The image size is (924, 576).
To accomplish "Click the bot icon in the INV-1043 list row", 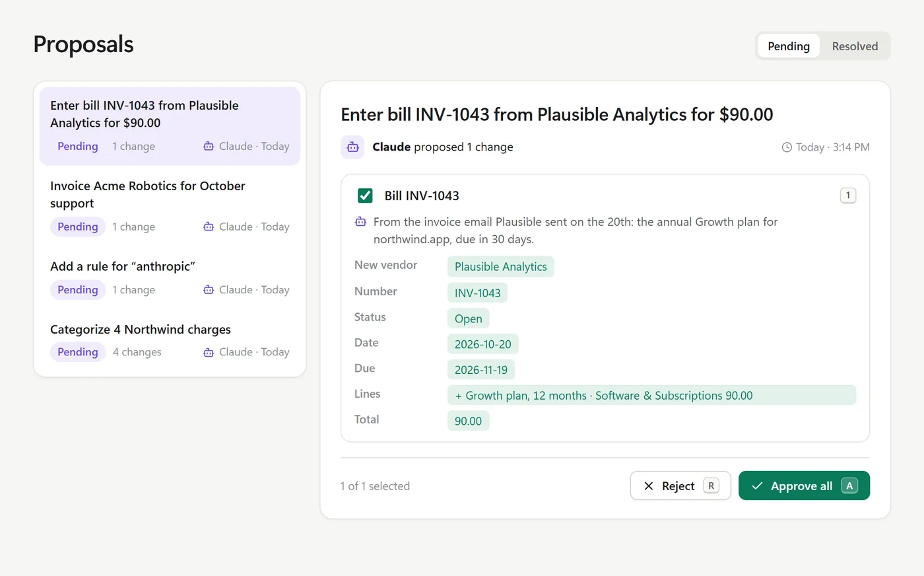I will tap(209, 146).
